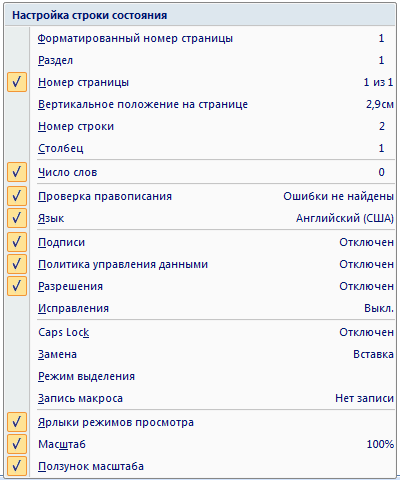Toggle the Ползунок масштаба checkmark

[x=17, y=466]
